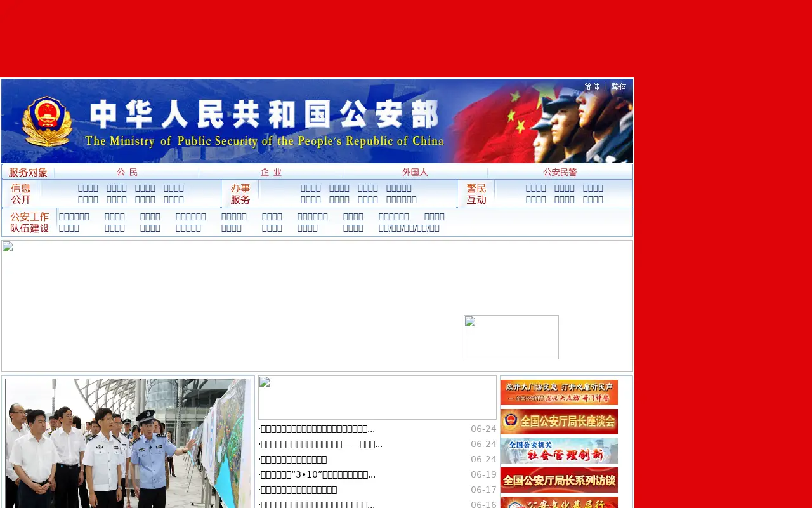Click the 办事服务 section heading
812x508 pixels.
tap(240, 194)
